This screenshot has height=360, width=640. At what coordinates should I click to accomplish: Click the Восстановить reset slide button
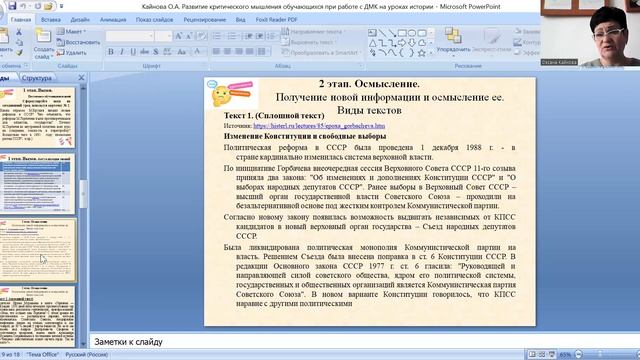click(x=78, y=42)
